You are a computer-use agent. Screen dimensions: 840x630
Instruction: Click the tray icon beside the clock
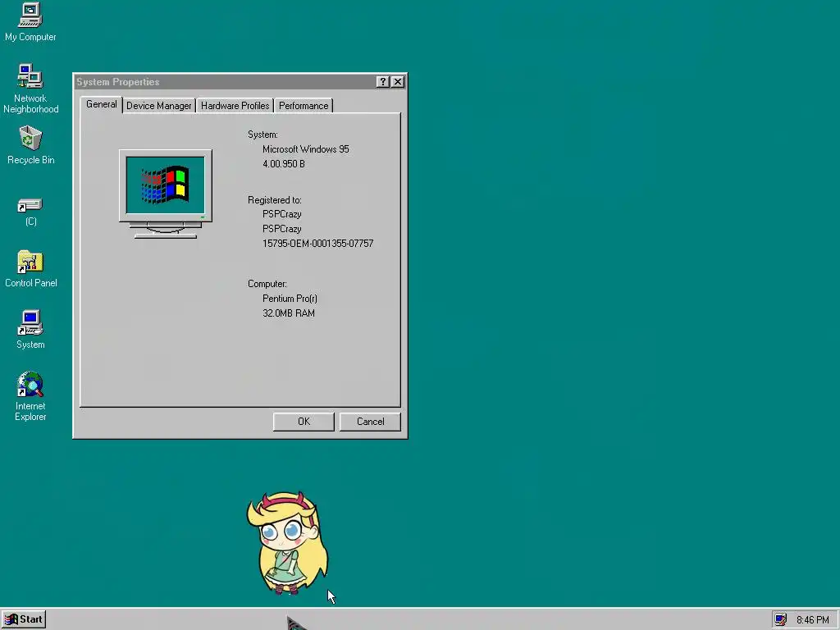pyautogui.click(x=781, y=620)
